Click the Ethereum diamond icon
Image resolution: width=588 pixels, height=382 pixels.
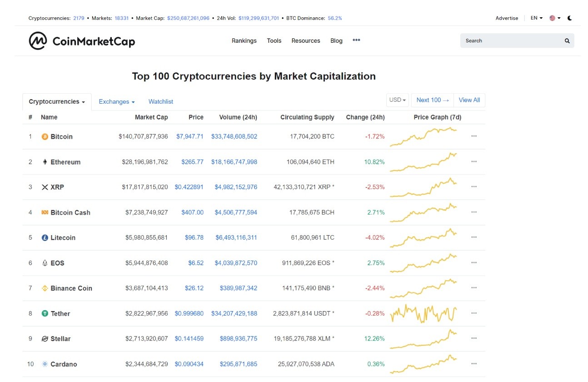click(45, 162)
